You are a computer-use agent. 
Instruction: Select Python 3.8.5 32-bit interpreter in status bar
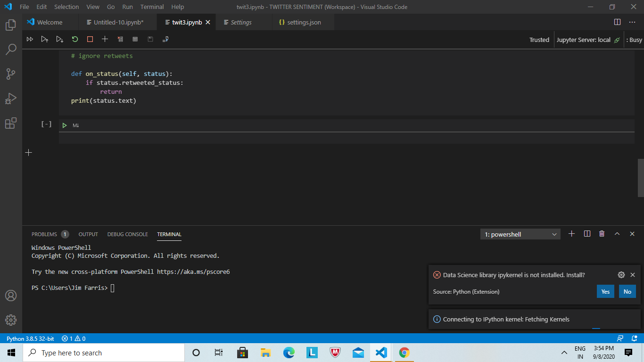point(30,338)
